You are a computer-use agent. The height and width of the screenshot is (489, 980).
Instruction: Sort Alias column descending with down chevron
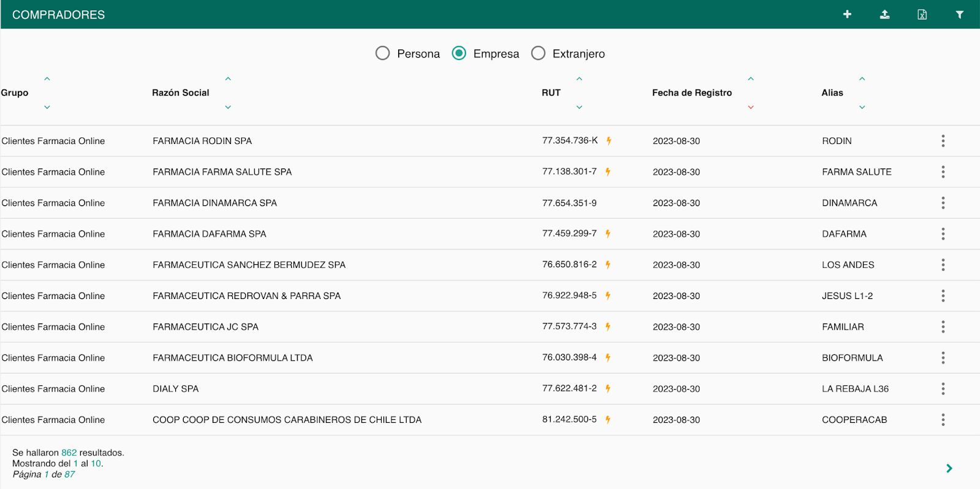(x=862, y=107)
